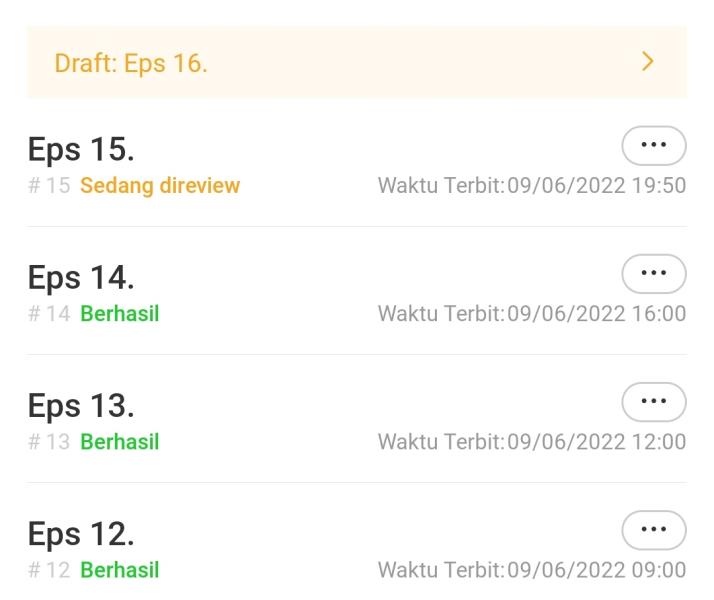Tap the Berhasil status under Eps 14
Viewport: 714px width, 600px height.
(120, 314)
